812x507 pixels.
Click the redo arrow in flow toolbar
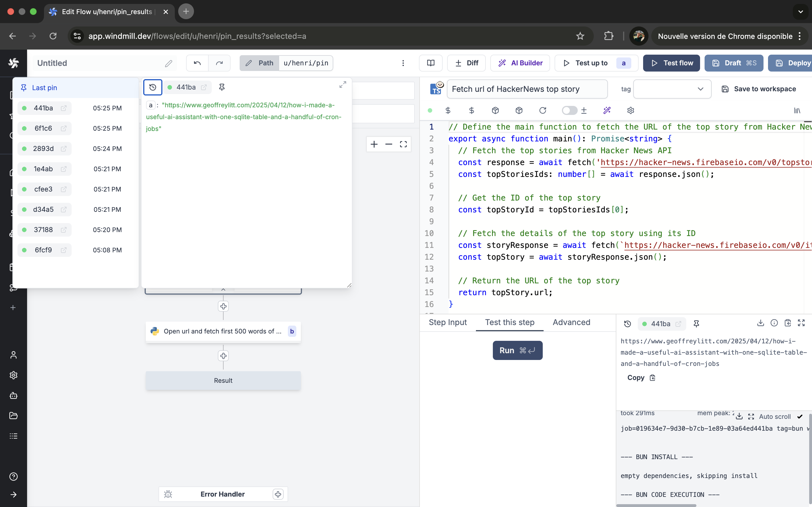219,63
